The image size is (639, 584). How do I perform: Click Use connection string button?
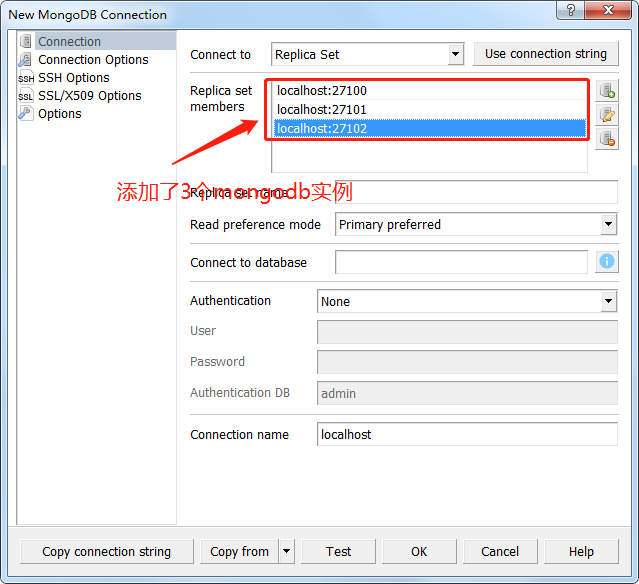pyautogui.click(x=546, y=54)
